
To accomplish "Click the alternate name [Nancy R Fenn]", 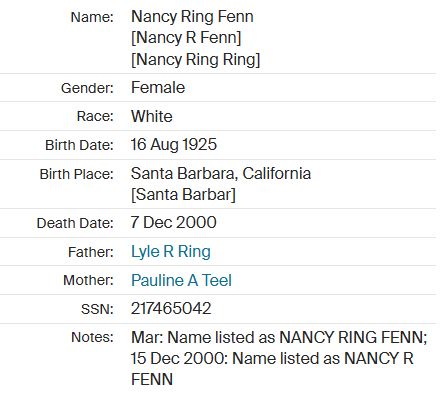I will click(186, 38).
